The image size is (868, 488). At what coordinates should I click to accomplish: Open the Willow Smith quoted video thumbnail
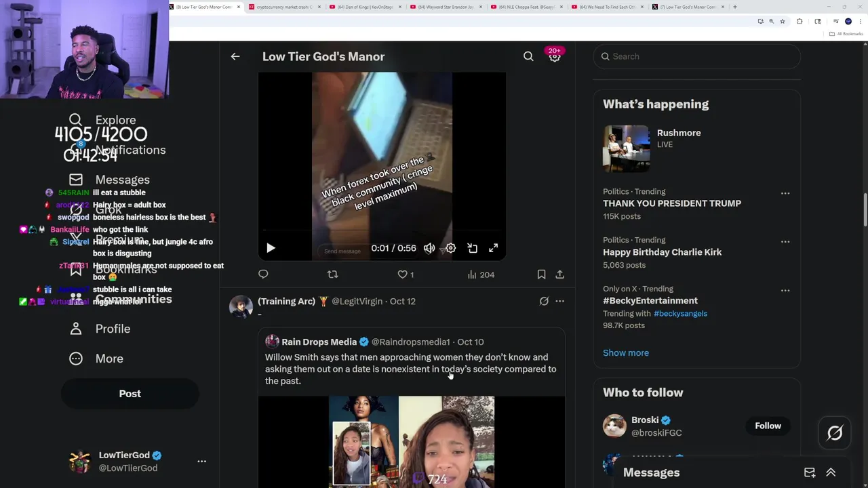[x=412, y=442]
